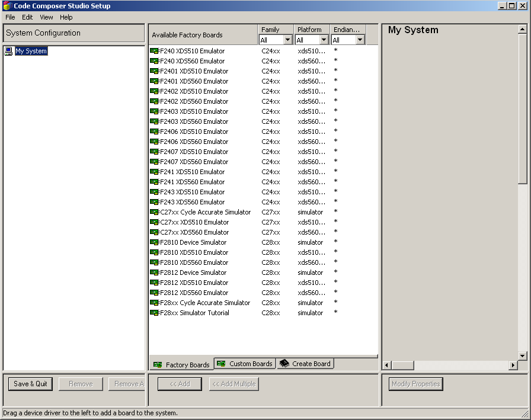Select My System in the System Configuration tree

pos(31,51)
